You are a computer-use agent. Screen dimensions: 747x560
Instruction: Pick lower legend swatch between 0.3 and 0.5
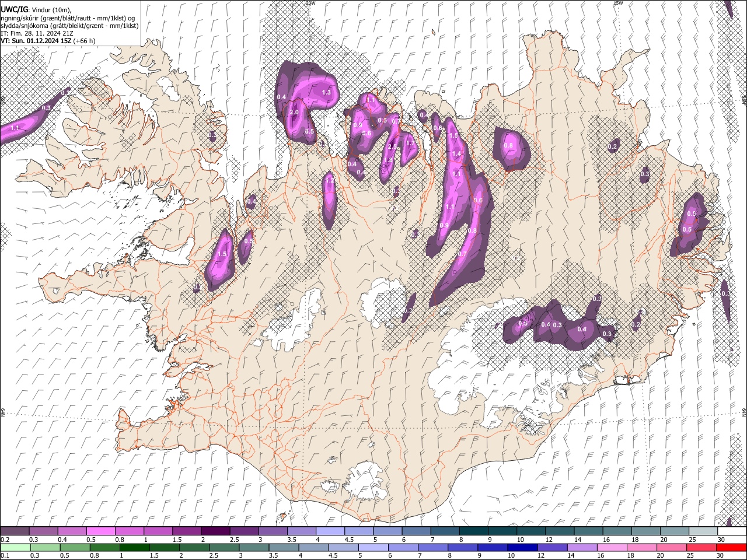[x=44, y=548]
